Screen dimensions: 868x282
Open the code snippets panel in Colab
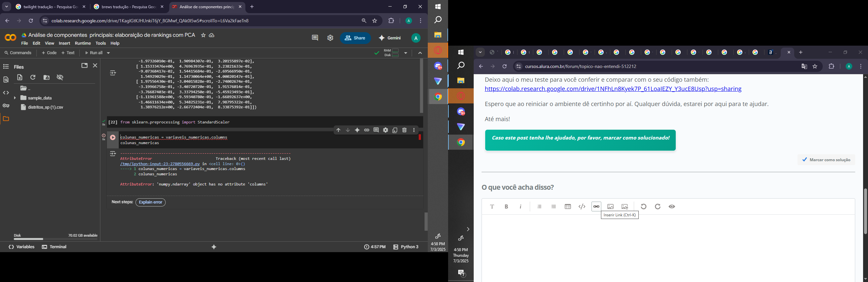[x=6, y=93]
